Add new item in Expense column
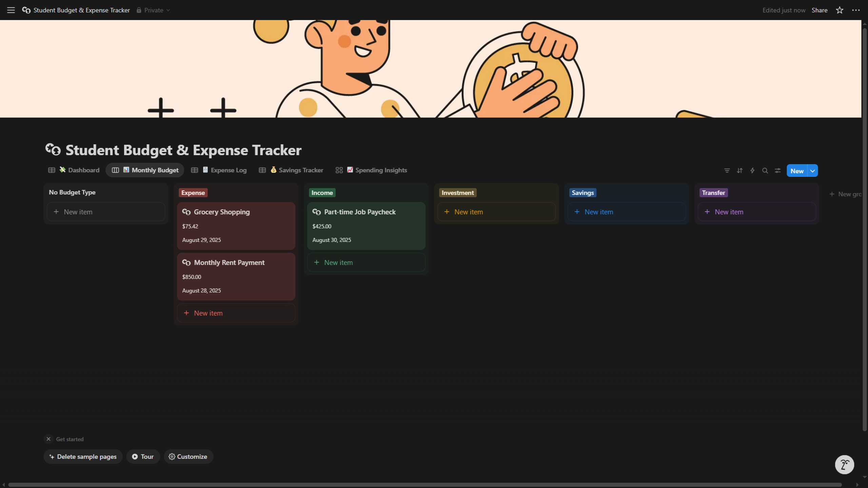The height and width of the screenshot is (488, 868). (x=236, y=313)
